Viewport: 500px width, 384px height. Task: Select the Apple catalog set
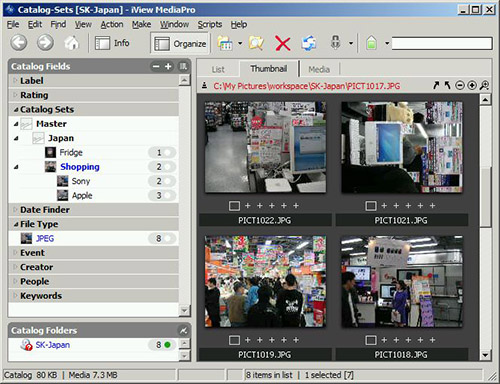[x=82, y=195]
